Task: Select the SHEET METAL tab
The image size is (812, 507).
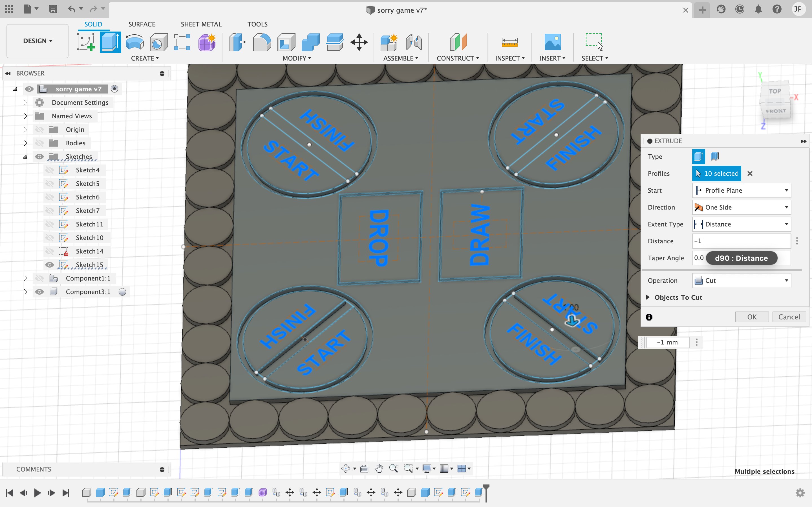Action: (x=201, y=24)
